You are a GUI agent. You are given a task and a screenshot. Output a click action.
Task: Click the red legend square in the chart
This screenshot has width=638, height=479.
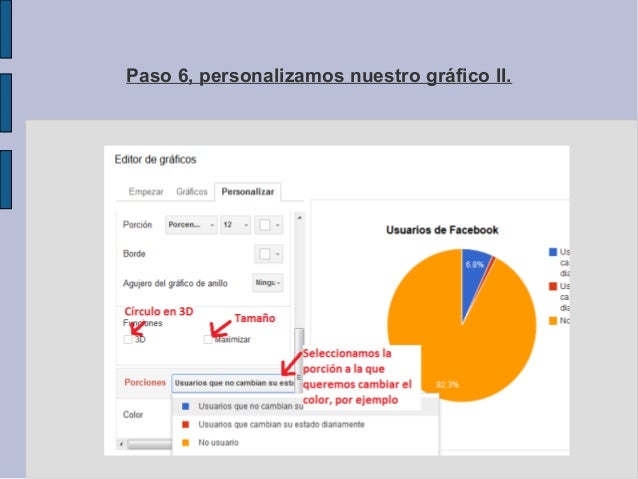point(553,286)
